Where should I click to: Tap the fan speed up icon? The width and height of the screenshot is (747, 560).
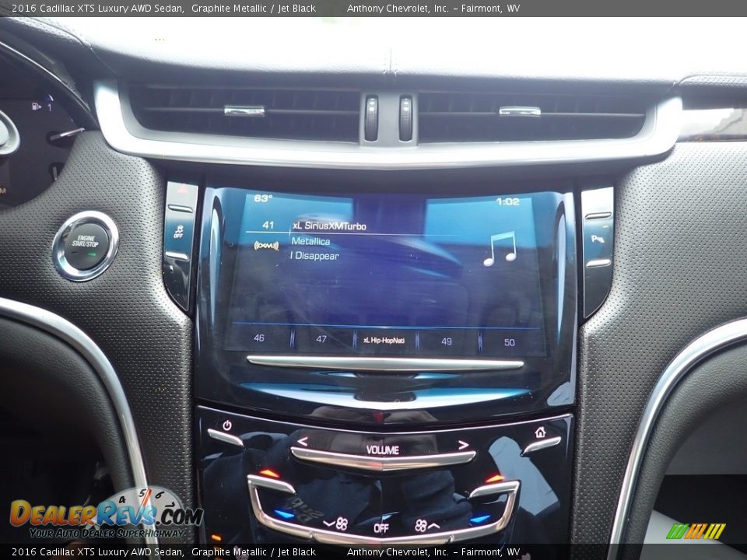click(427, 526)
